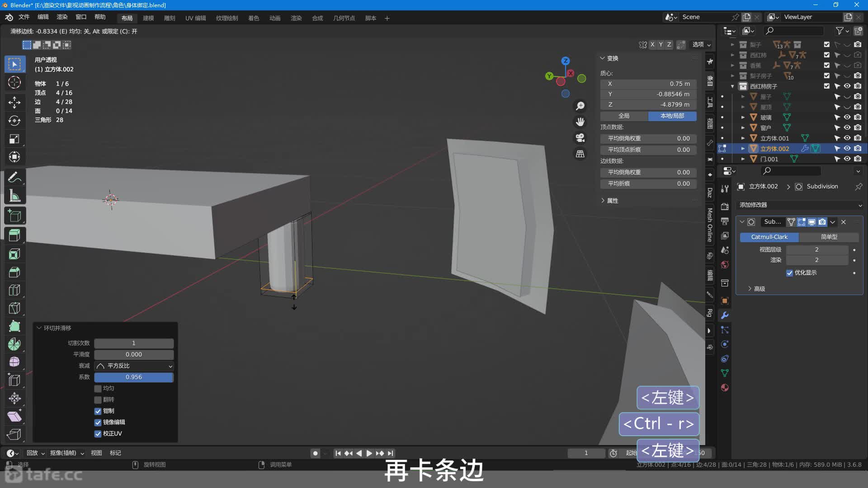Click the 系数 factor slider
The width and height of the screenshot is (868, 488).
134,377
